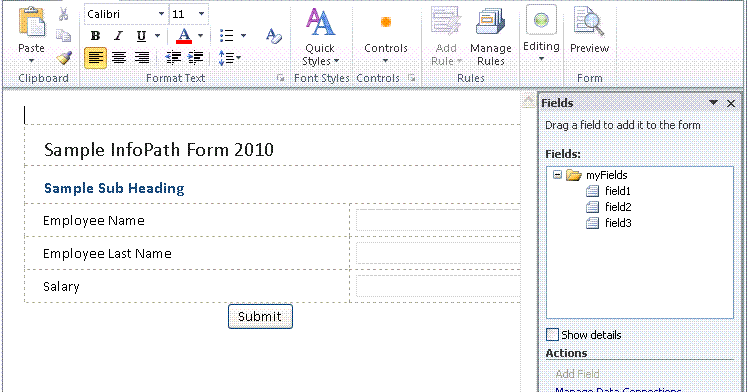The width and height of the screenshot is (747, 392).
Task: Select Align Right paragraph alignment
Action: click(x=141, y=58)
